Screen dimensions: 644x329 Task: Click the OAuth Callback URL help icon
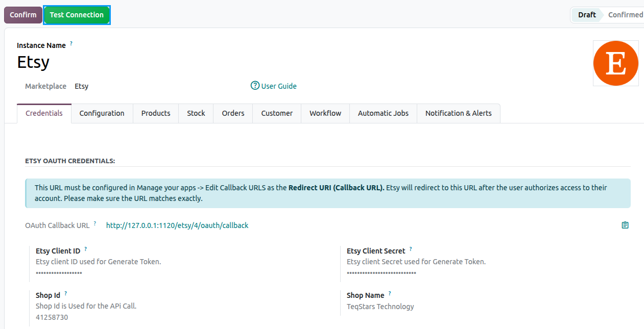[x=95, y=223]
